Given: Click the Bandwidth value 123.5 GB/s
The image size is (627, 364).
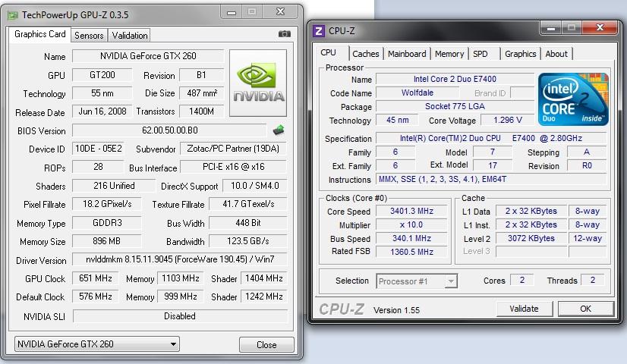Looking at the screenshot, I should click(248, 241).
